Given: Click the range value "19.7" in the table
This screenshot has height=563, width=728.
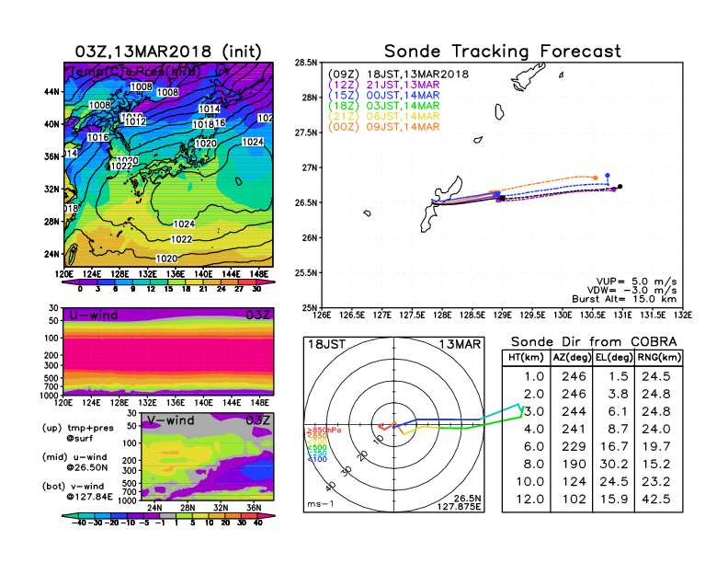Looking at the screenshot, I should [656, 446].
